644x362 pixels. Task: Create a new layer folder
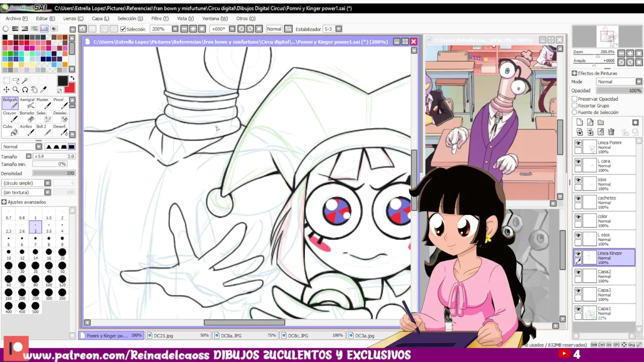coord(601,122)
